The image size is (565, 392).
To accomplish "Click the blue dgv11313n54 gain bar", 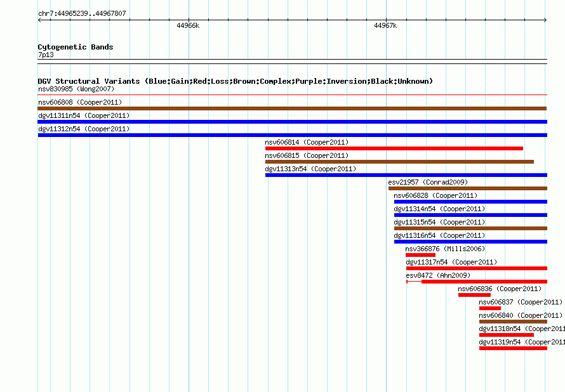I will pos(406,175).
